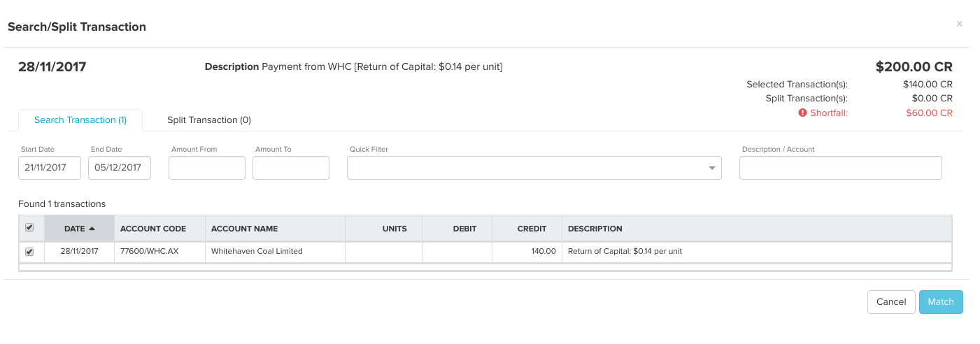Toggle the select-all header checkbox
This screenshot has height=344, width=980.
[29, 228]
